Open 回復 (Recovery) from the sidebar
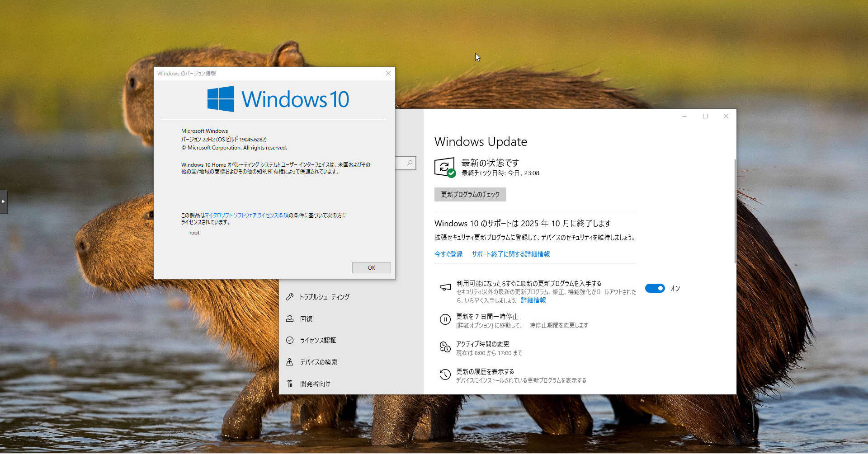 tap(306, 318)
